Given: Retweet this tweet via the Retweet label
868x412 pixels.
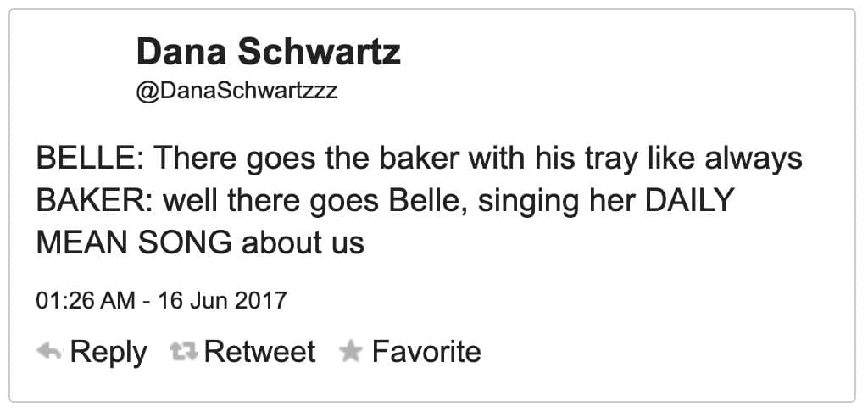Looking at the screenshot, I should point(259,351).
